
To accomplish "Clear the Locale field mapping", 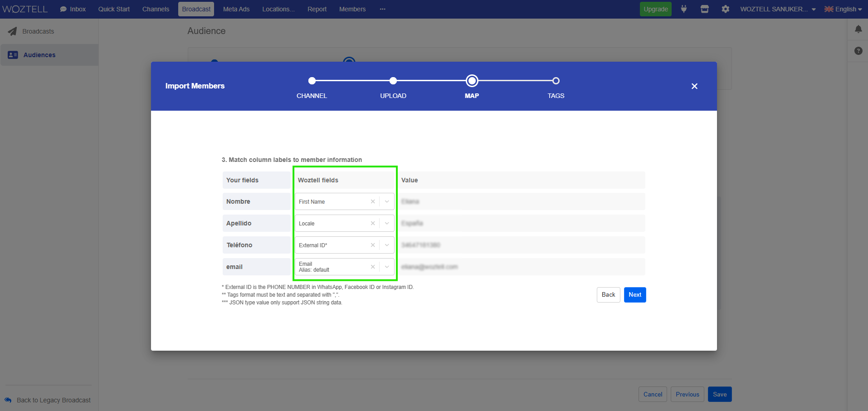I will tap(373, 223).
